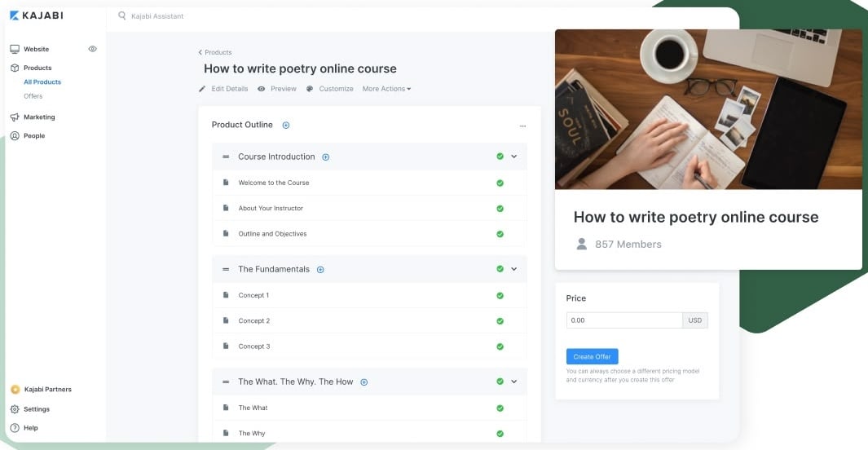
Task: Click the Kajabi Partners coin icon
Action: [15, 389]
